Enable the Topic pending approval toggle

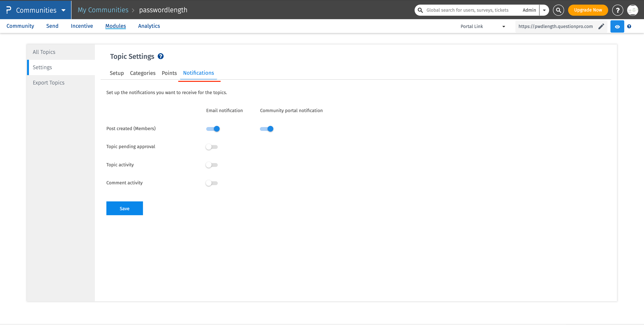coord(212,147)
